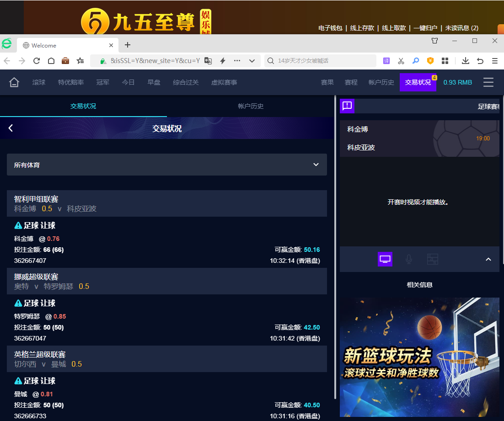Select the pitch field tracker icon
The width and height of the screenshot is (504, 421).
click(x=432, y=259)
